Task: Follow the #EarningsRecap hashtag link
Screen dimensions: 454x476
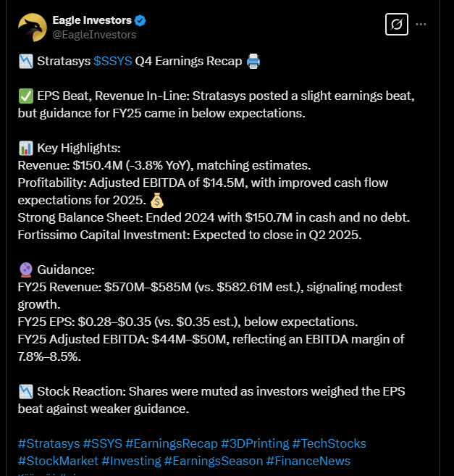Action: (170, 443)
